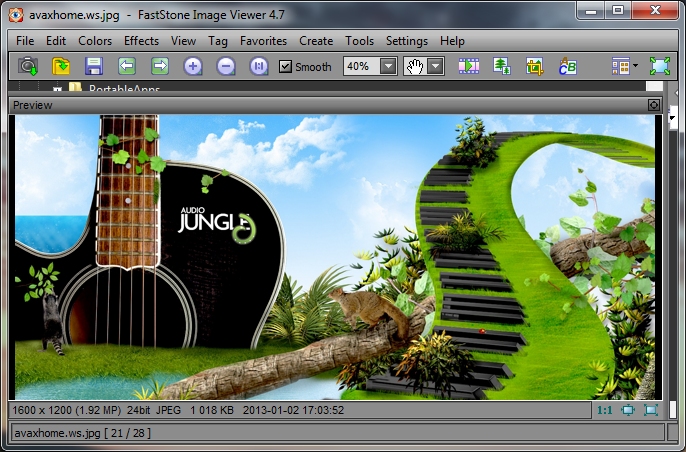
Task: Click the 1 018 KB file size text
Action: (212, 410)
